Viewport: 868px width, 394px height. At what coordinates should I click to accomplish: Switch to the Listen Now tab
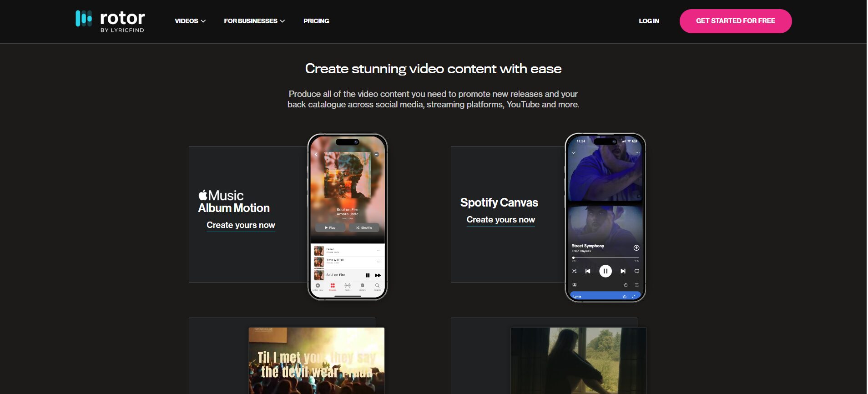pos(318,287)
